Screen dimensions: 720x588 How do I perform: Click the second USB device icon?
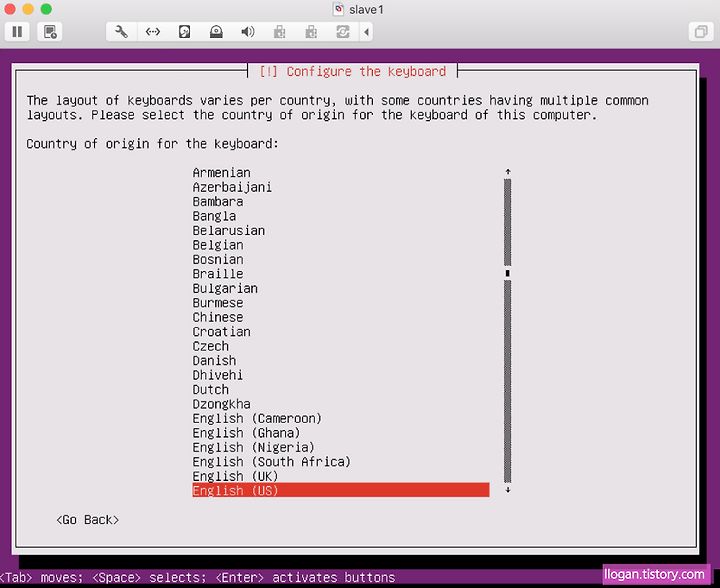click(311, 32)
